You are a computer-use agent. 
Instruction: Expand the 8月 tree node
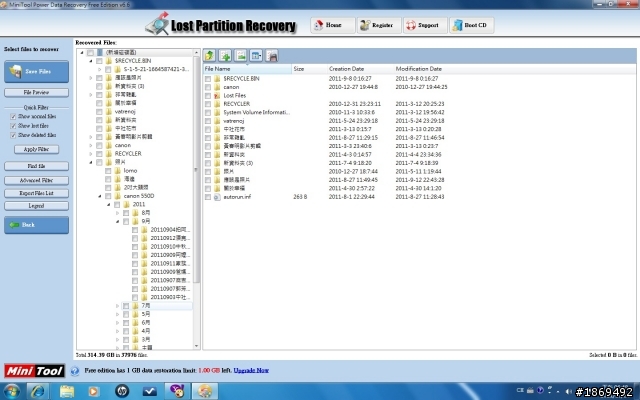pyautogui.click(x=118, y=213)
